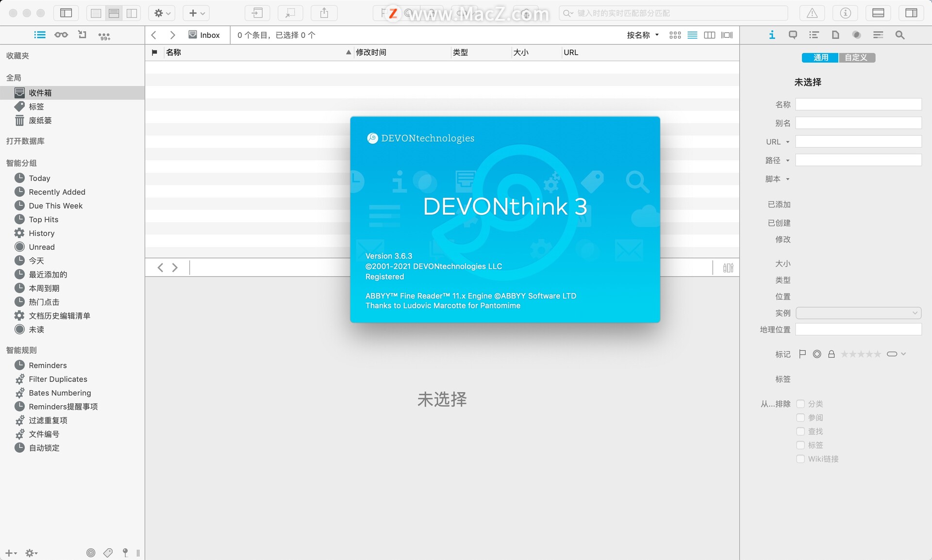The height and width of the screenshot is (560, 932).
Task: Click the share toolbar icon
Action: tap(324, 13)
